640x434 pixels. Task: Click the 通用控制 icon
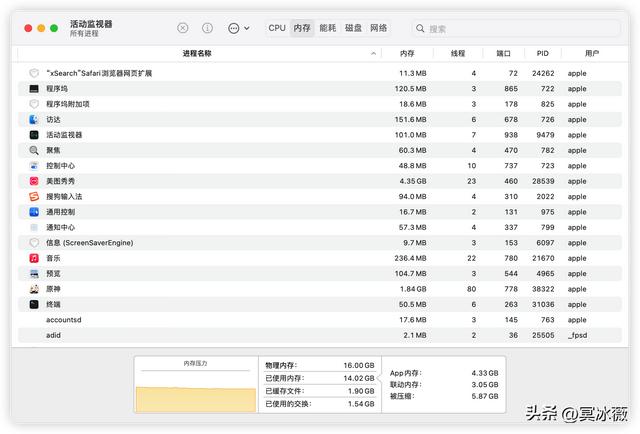tap(34, 212)
